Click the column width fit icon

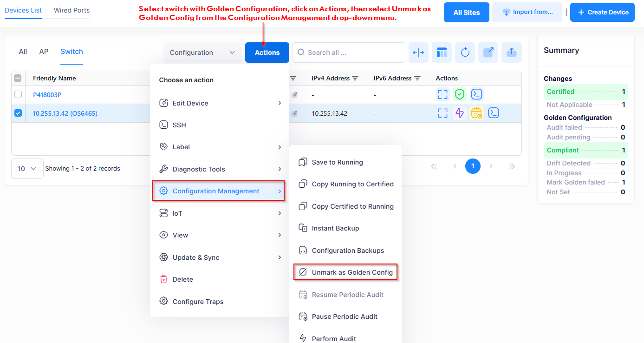click(418, 53)
